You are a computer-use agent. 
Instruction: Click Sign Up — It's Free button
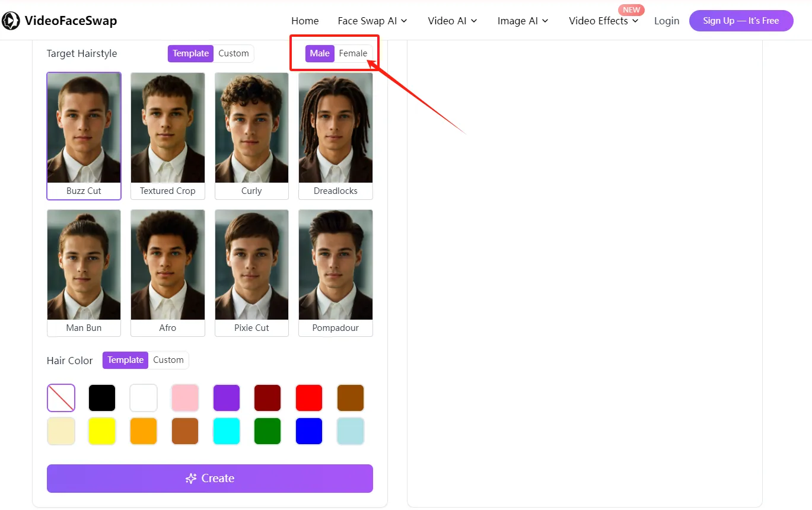(x=741, y=21)
